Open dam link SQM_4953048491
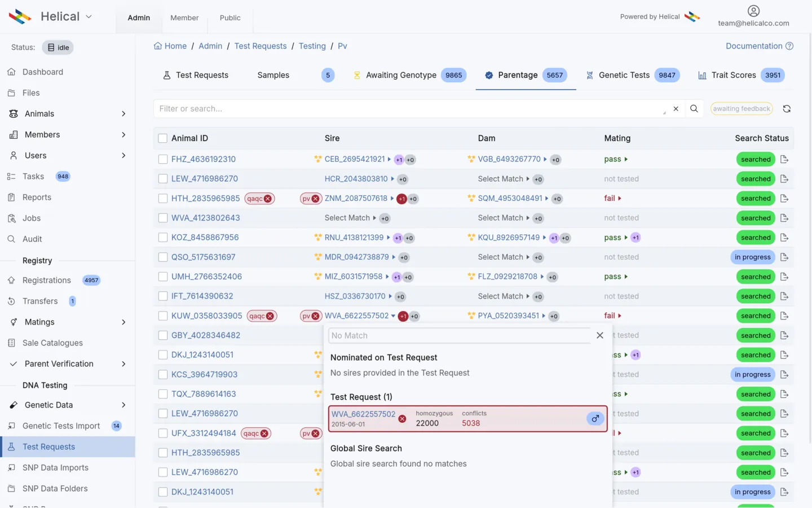This screenshot has width=812, height=508. coord(510,198)
